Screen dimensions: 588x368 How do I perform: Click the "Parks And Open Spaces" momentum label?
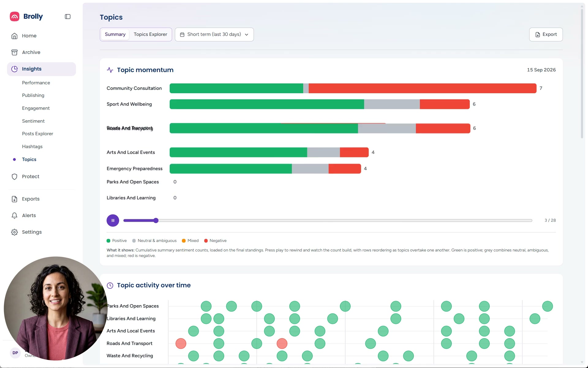point(133,182)
